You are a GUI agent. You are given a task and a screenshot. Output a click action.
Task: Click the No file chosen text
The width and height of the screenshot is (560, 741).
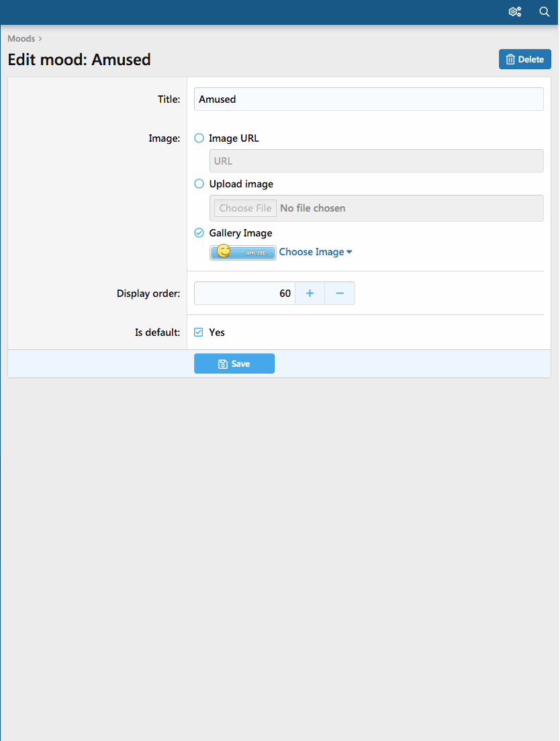point(312,208)
